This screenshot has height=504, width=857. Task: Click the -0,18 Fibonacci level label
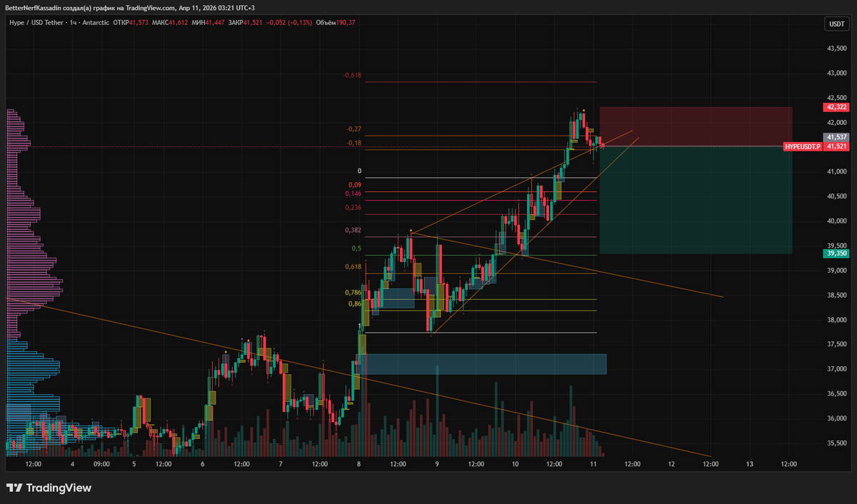coord(354,143)
